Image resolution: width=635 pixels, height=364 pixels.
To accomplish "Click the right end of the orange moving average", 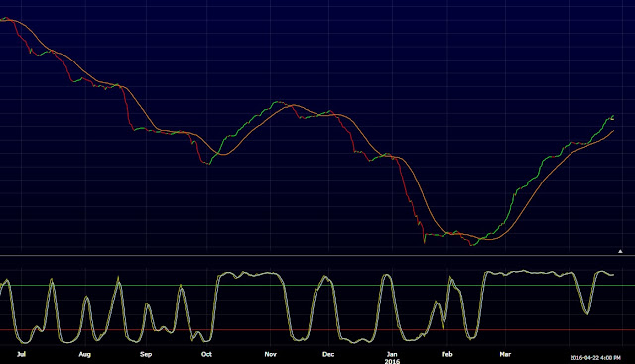I will 613,131.
